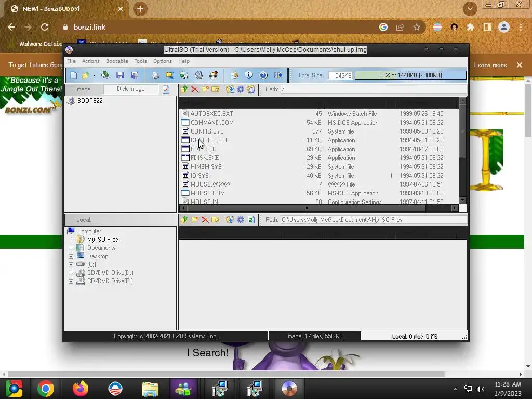Expand the CD/DVD Drive(E:) node
This screenshot has width=532, height=399.
[71, 281]
